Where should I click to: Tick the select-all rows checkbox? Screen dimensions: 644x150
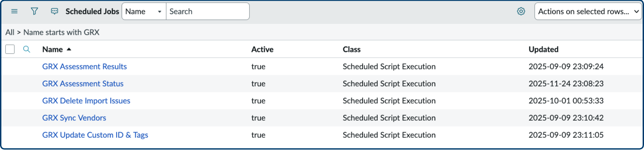10,49
